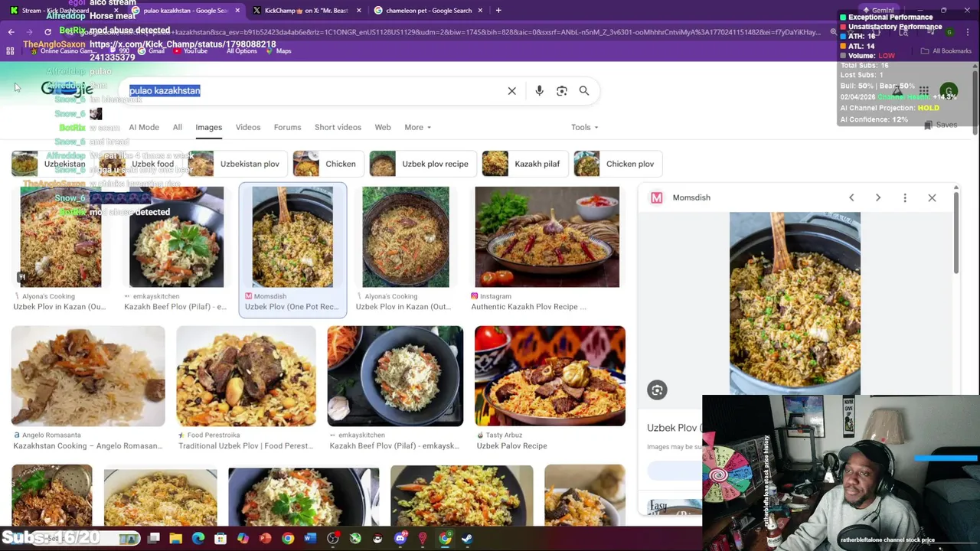Image resolution: width=980 pixels, height=551 pixels.
Task: Filter images by Uzbekistan plov chip
Action: [237, 164]
